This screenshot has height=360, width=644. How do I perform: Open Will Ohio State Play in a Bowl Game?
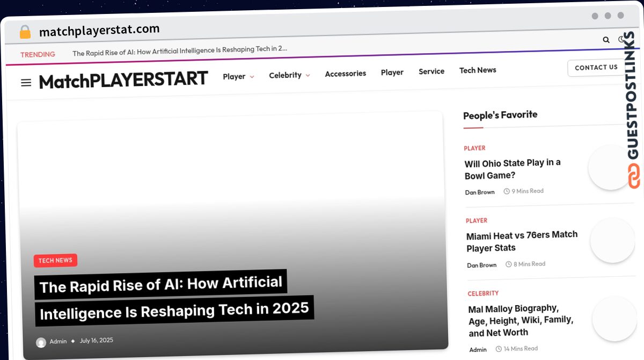coord(513,169)
